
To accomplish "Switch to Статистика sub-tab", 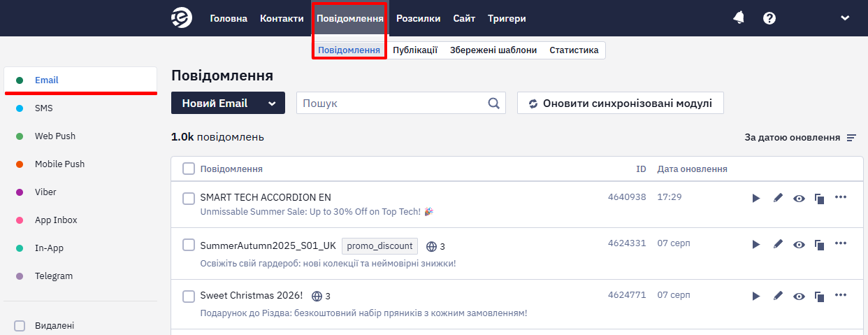I will [574, 50].
